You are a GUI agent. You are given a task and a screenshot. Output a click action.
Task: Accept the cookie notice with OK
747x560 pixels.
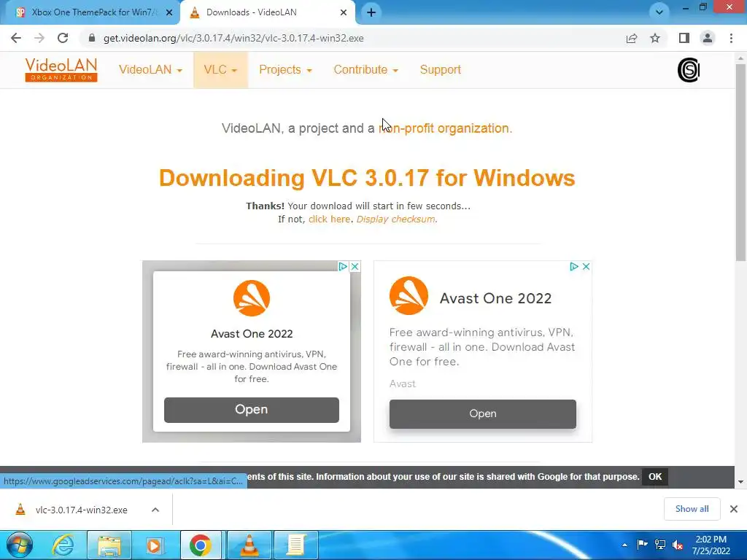click(655, 477)
